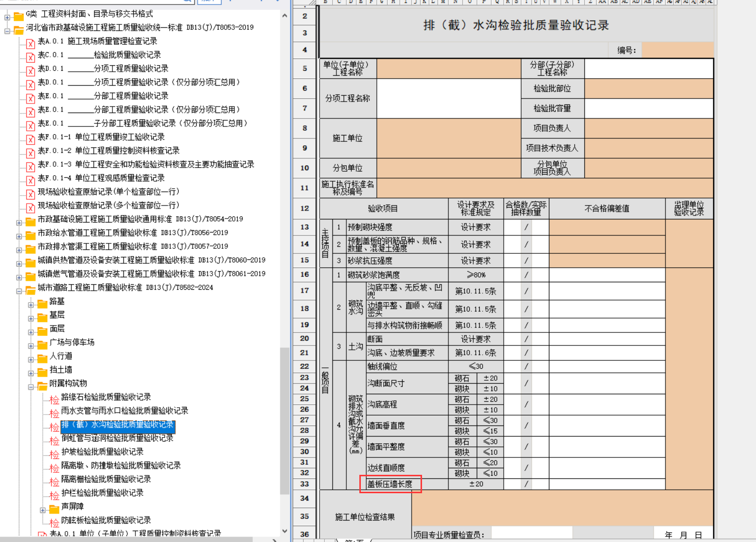Click the 检 icon beside 防眩板检验批质量验收记录

pos(54,523)
